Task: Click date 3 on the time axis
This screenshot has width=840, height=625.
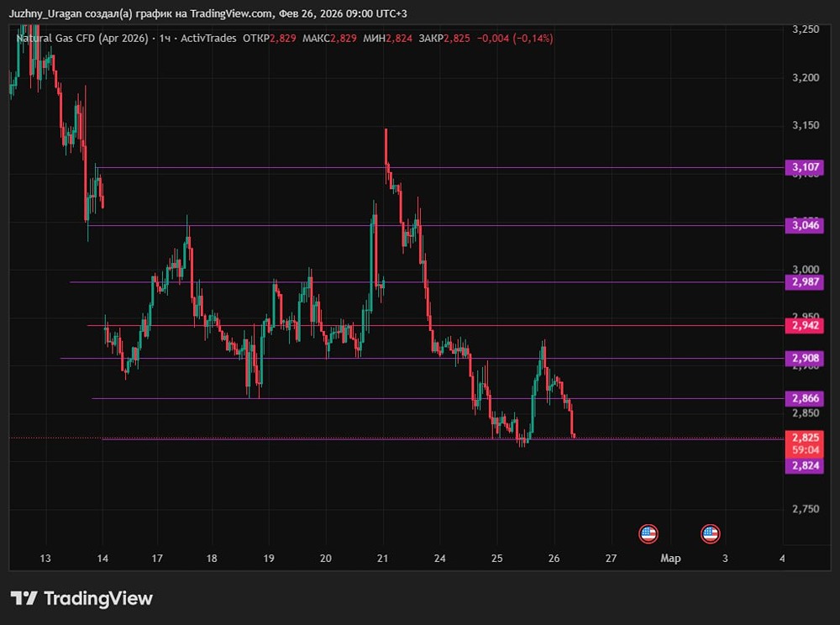Action: click(726, 558)
